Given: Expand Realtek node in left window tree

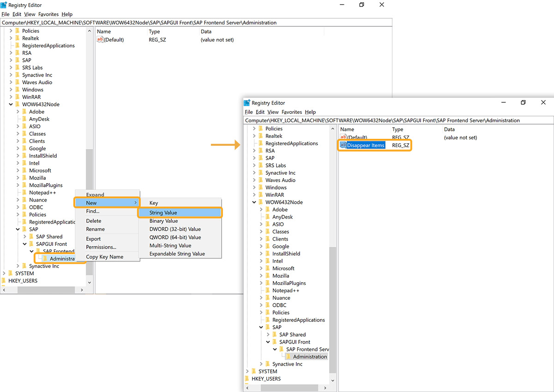Looking at the screenshot, I should click(x=11, y=38).
